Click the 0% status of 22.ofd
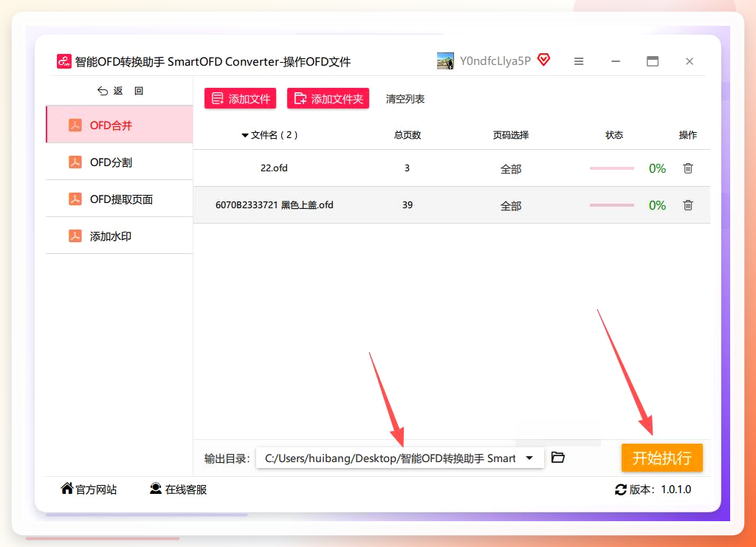The height and width of the screenshot is (547, 756). 657,168
